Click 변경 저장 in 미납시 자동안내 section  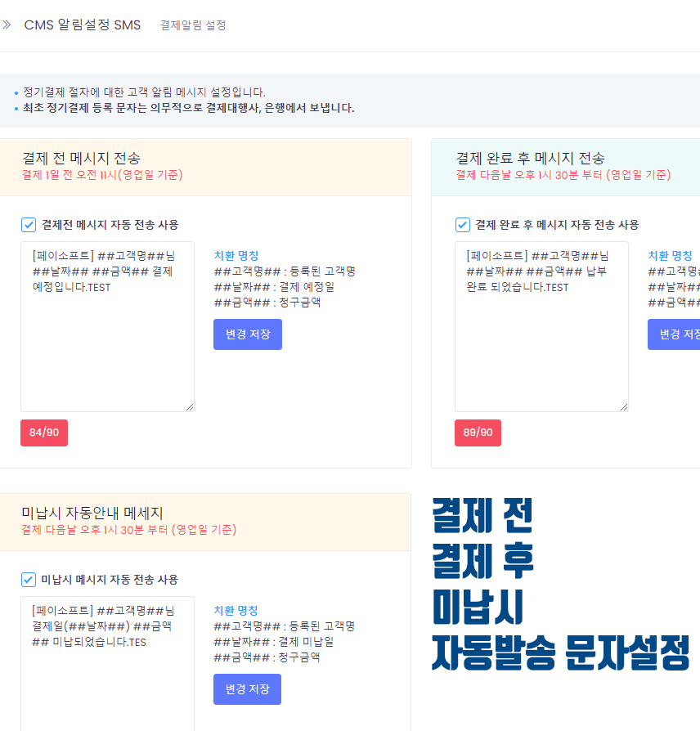[247, 689]
